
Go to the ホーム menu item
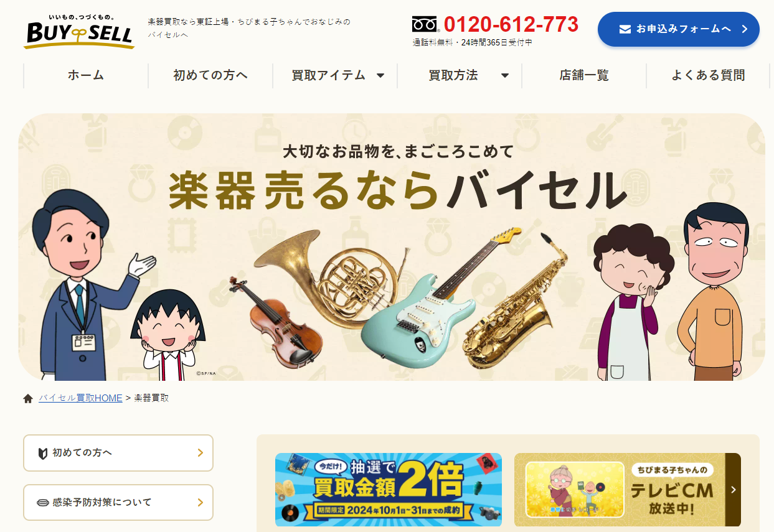tap(86, 76)
